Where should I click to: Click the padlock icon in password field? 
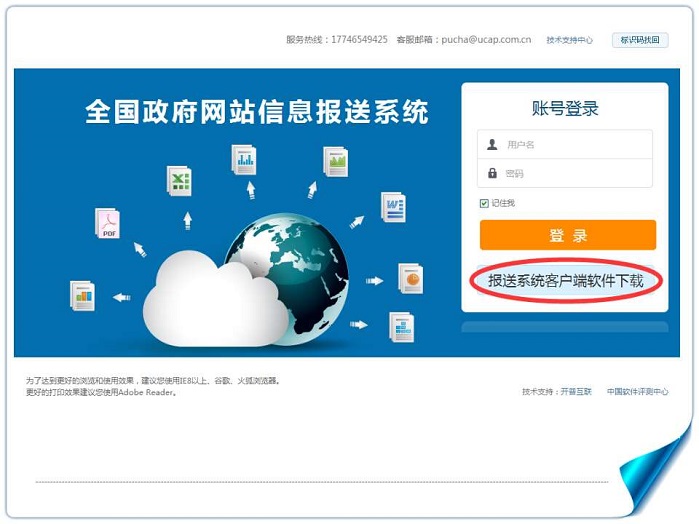point(492,173)
